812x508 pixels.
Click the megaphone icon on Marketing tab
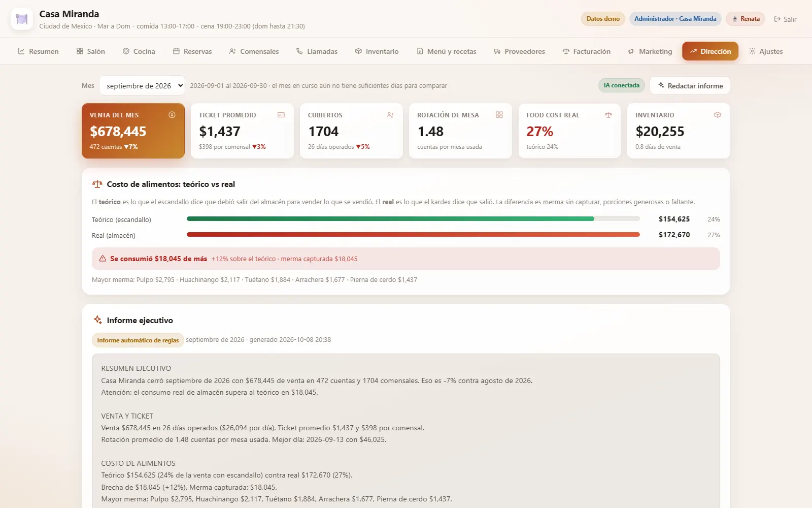631,51
